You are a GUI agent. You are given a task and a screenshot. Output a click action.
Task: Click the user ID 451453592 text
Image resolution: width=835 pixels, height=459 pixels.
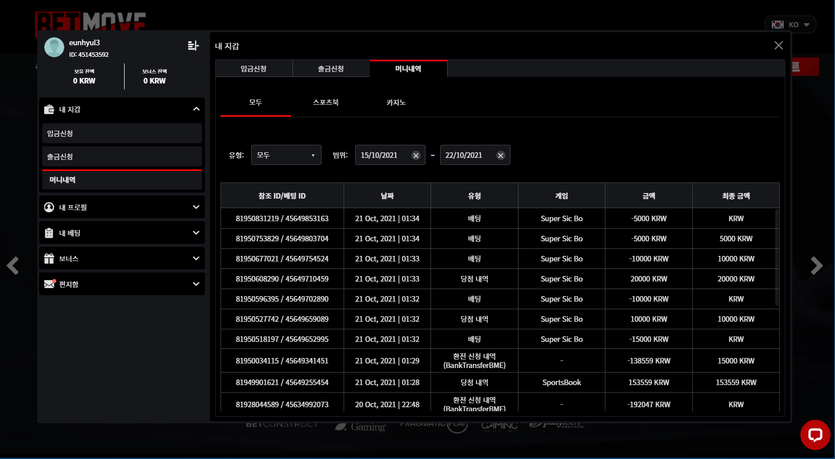point(88,54)
